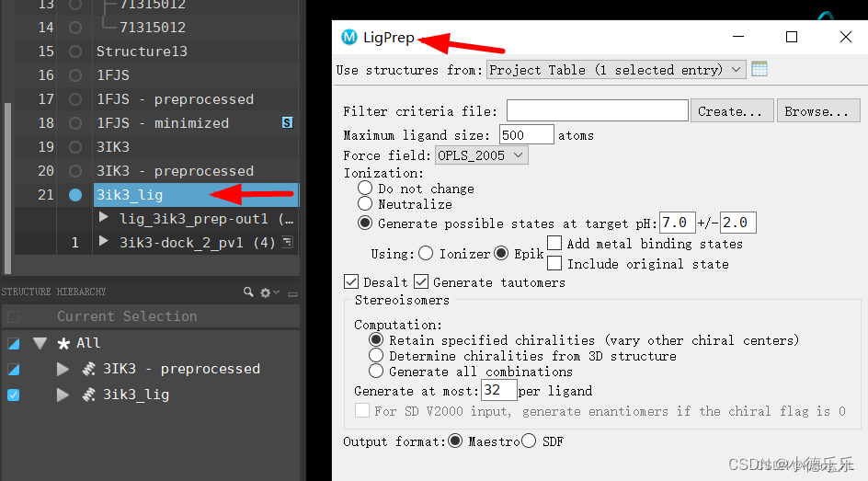Click molecule icon of 3IK3 - preprocessed hierarchy
868x481 pixels.
[x=88, y=369]
